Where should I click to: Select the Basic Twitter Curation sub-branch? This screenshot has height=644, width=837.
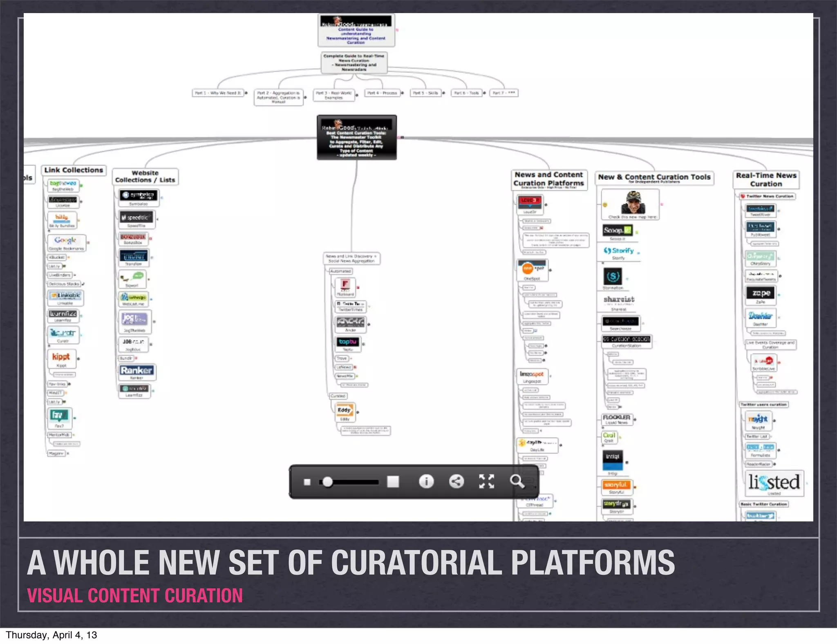point(763,504)
